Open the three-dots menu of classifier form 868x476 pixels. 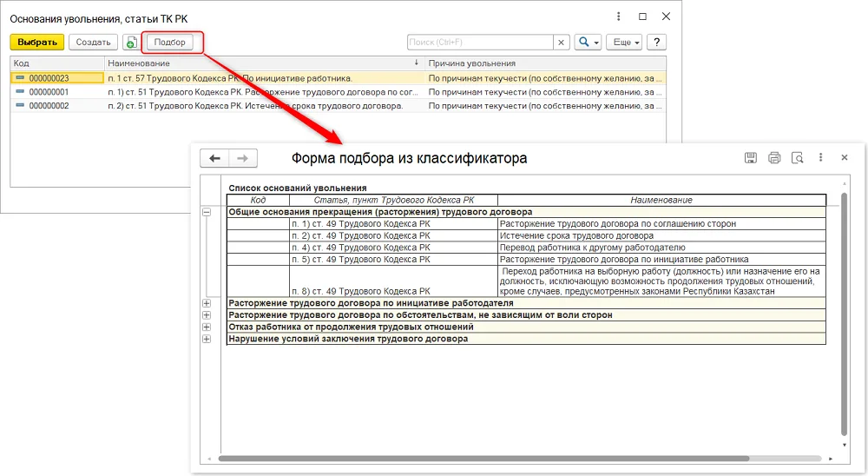point(820,157)
